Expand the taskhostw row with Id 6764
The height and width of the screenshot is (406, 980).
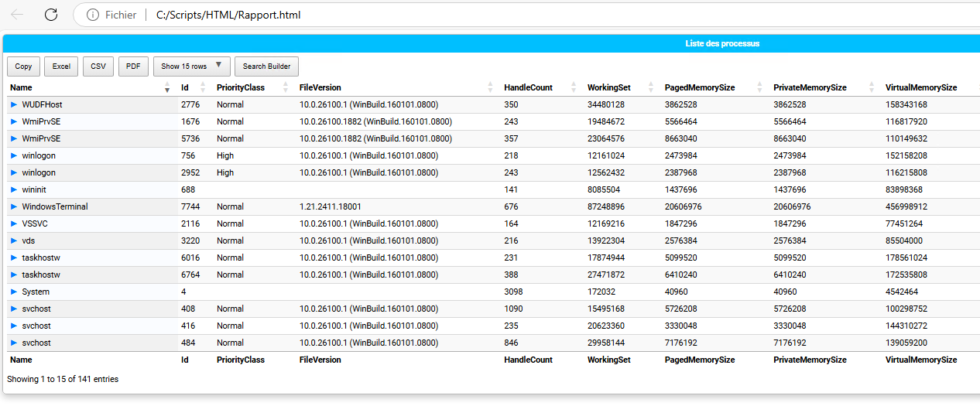14,275
